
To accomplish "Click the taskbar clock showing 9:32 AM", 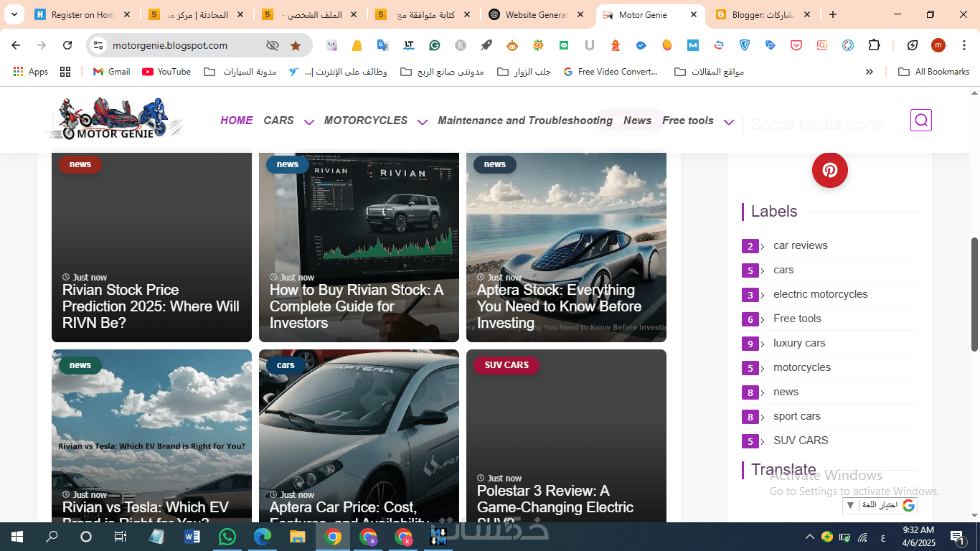I will [918, 537].
